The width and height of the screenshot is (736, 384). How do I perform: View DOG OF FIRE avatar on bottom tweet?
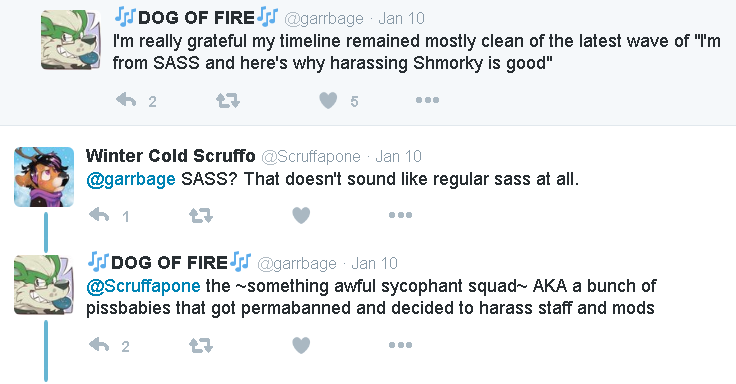pos(44,284)
